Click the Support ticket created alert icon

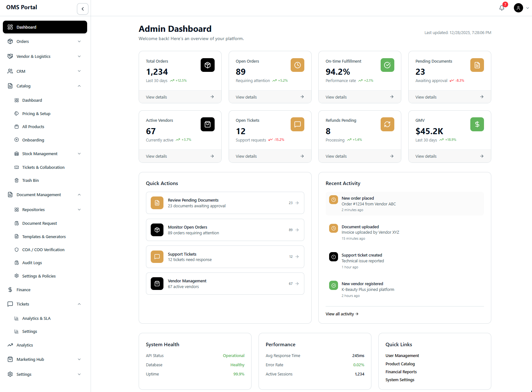(x=334, y=257)
